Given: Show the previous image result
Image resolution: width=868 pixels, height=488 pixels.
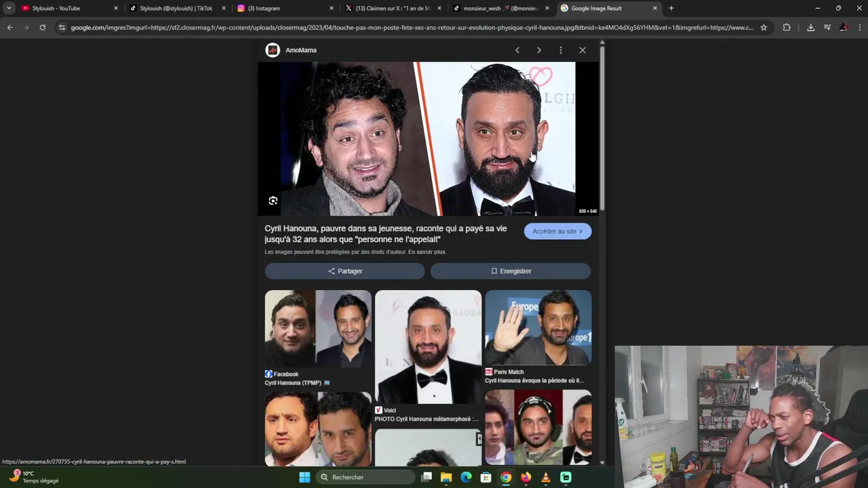Looking at the screenshot, I should [517, 50].
